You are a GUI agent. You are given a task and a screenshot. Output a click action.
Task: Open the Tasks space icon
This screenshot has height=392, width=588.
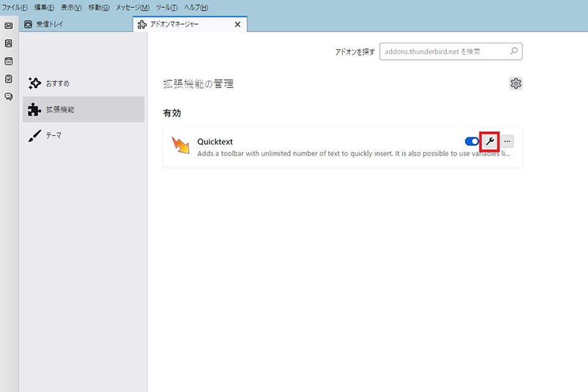[x=9, y=79]
